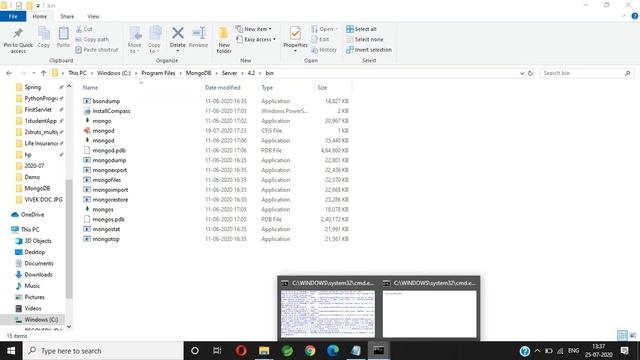Screen dimensions: 640x360
Task: Switch to the Share ribbon tab
Action: point(67,16)
